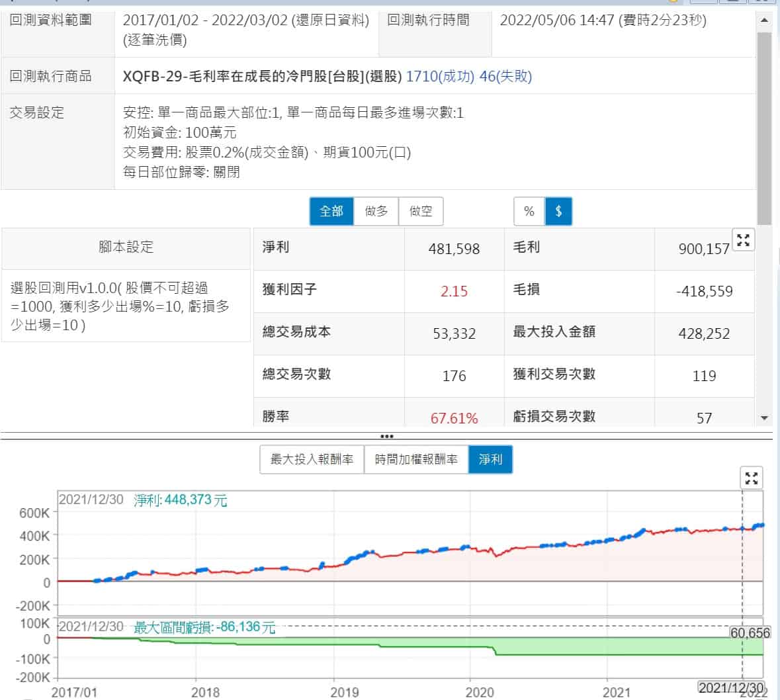Viewport: 780px width, 700px height.
Task: Switch to 做空 short trades only
Action: click(x=421, y=211)
